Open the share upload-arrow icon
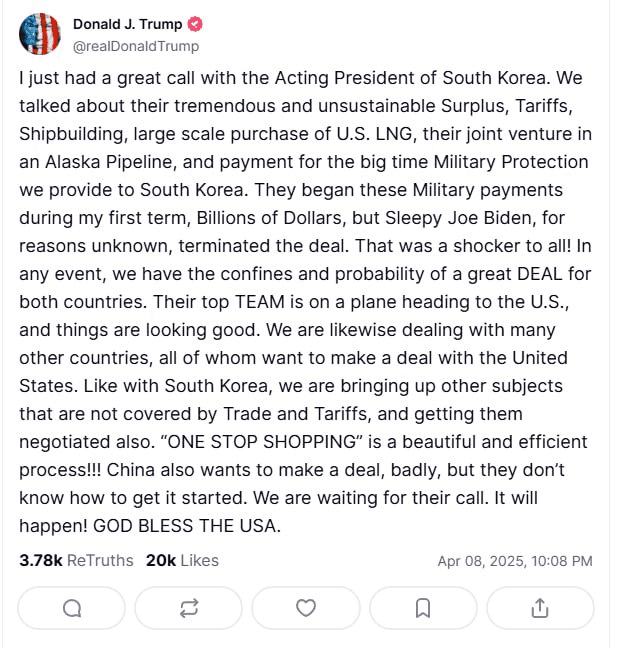This screenshot has width=618, height=648. [x=540, y=608]
